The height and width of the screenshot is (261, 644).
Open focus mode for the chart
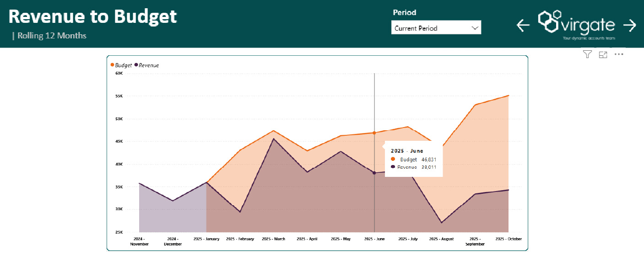click(603, 54)
